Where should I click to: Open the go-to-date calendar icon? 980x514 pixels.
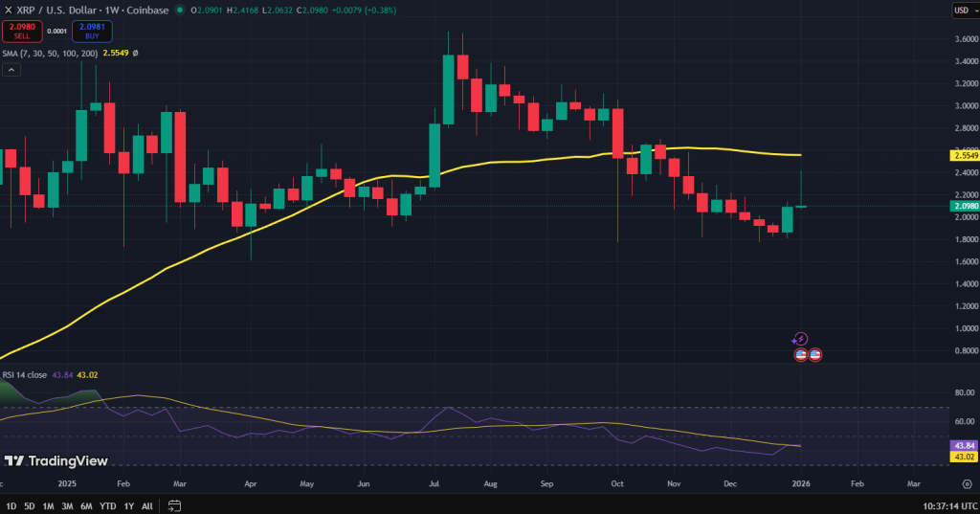[174, 506]
